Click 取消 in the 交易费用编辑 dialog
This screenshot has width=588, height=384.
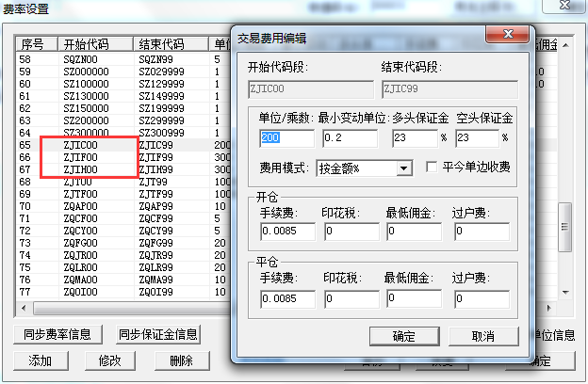pos(483,336)
